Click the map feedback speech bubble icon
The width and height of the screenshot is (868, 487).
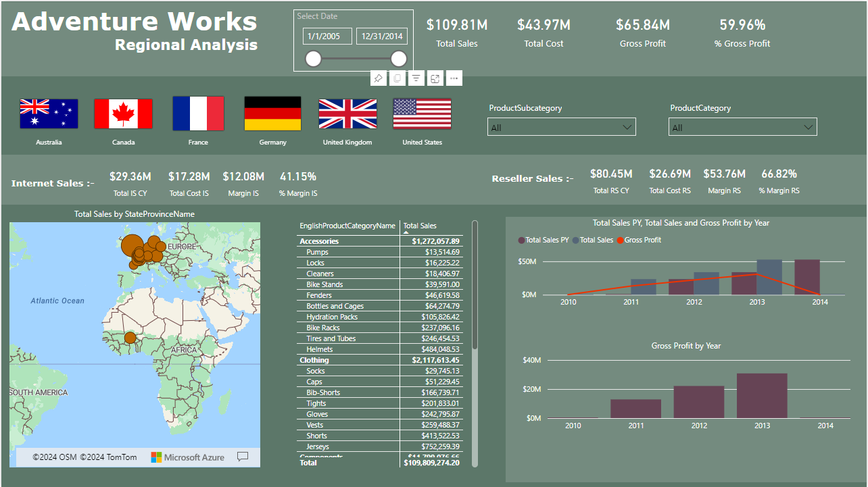243,457
